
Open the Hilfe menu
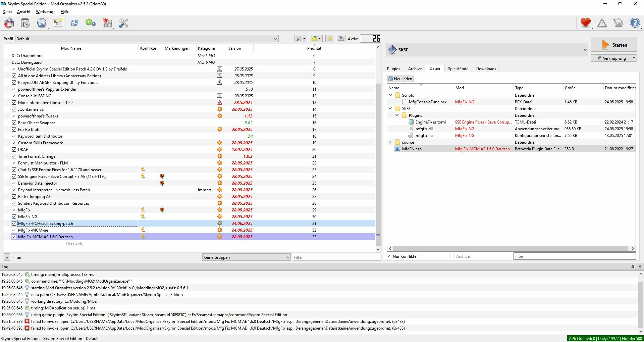(65, 12)
